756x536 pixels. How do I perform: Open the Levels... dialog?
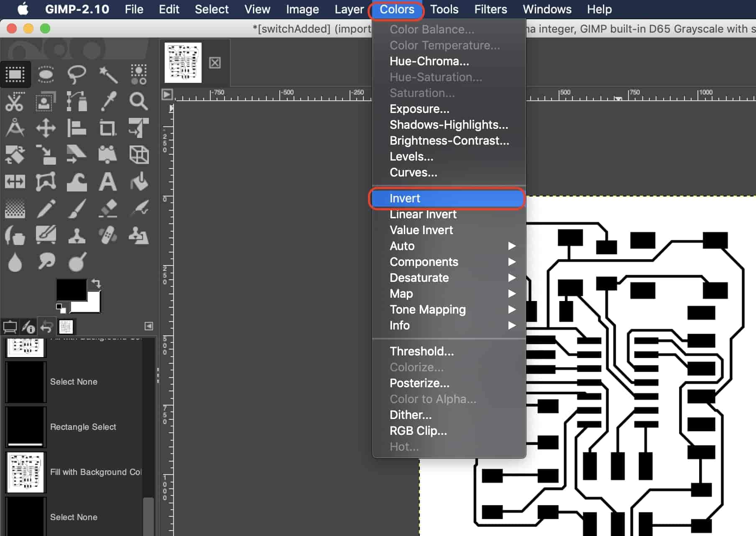449,156
